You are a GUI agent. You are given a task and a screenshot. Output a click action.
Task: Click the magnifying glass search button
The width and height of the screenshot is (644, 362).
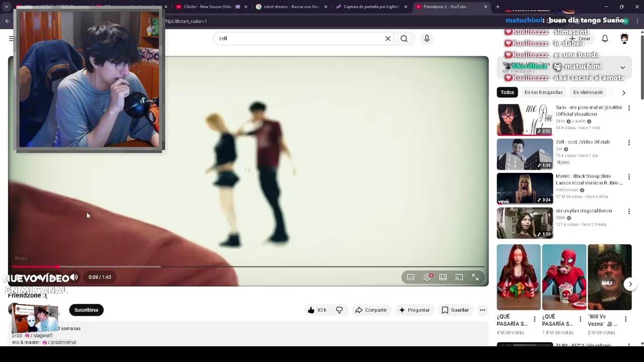tap(404, 39)
